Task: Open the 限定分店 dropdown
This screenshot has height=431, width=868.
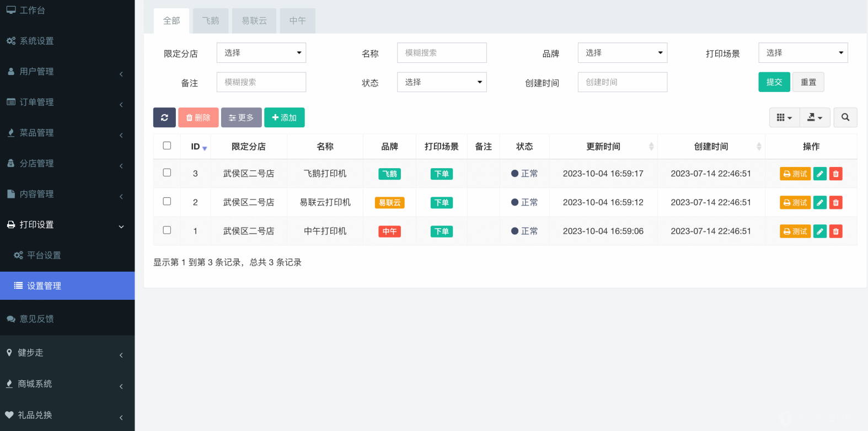Action: [x=261, y=53]
